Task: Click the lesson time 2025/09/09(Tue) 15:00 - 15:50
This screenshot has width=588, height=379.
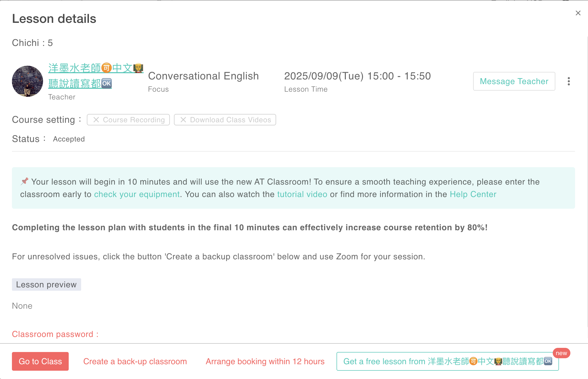Action: coord(357,76)
